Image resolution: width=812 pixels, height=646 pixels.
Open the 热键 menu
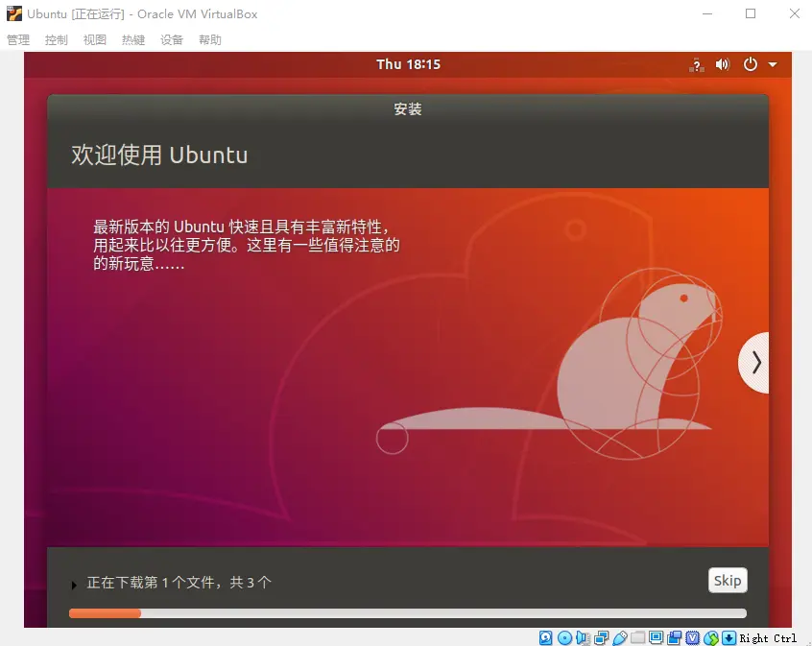133,40
